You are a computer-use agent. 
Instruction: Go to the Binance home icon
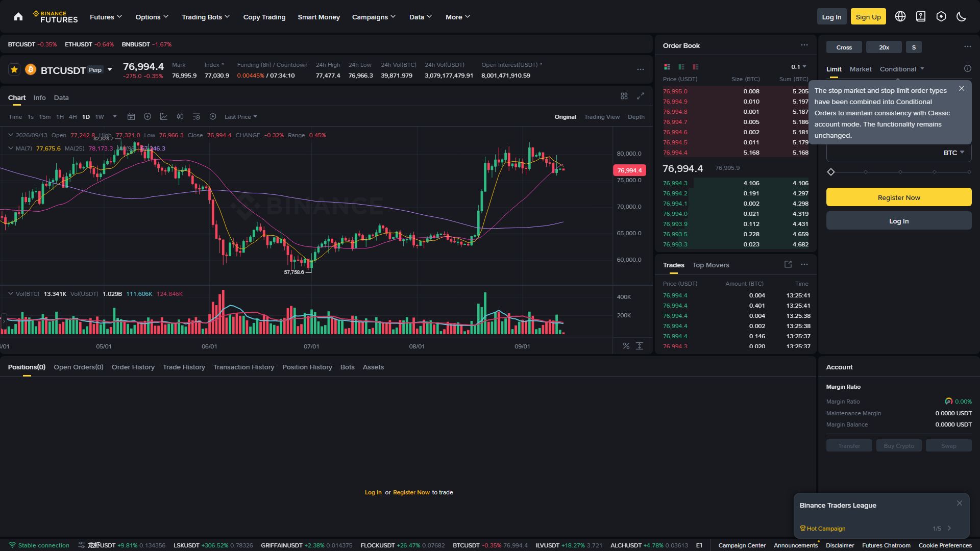tap(18, 17)
